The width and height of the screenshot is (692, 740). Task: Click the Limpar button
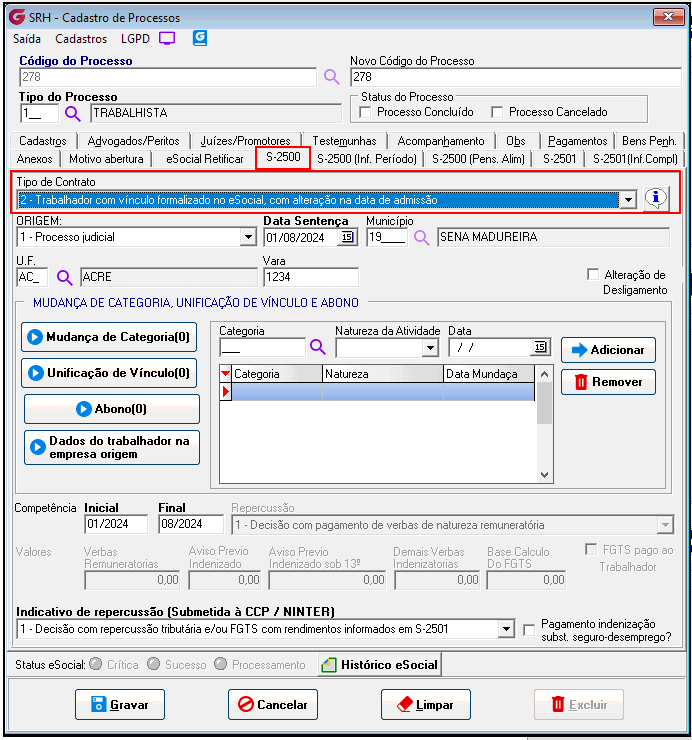(x=426, y=704)
